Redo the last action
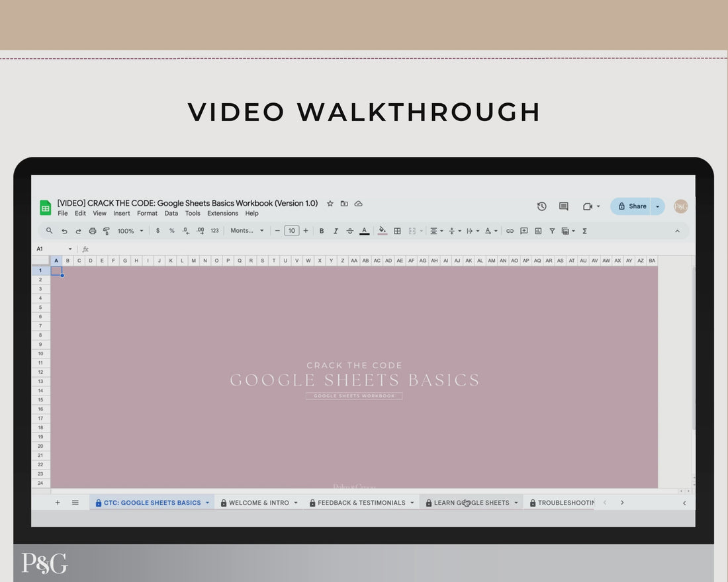 point(79,231)
